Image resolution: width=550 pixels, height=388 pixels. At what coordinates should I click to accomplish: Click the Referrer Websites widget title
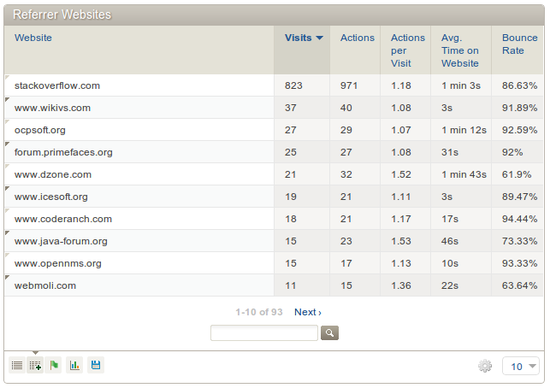pos(62,15)
